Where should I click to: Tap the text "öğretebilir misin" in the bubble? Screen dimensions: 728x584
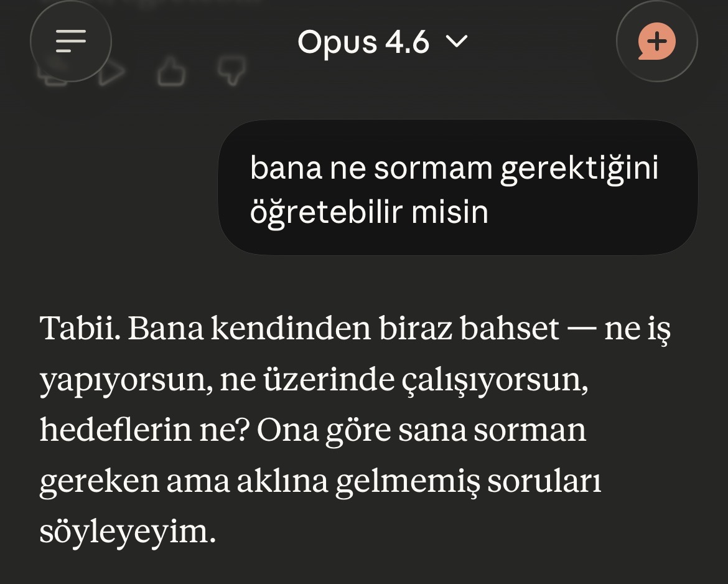369,213
